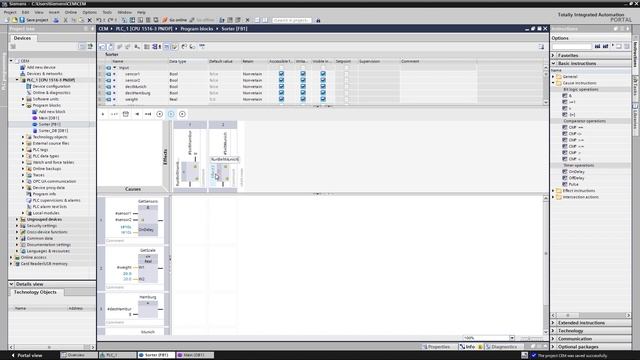Collapse the PLC_1 tree node
This screenshot has width=640, height=360.
coord(17,80)
